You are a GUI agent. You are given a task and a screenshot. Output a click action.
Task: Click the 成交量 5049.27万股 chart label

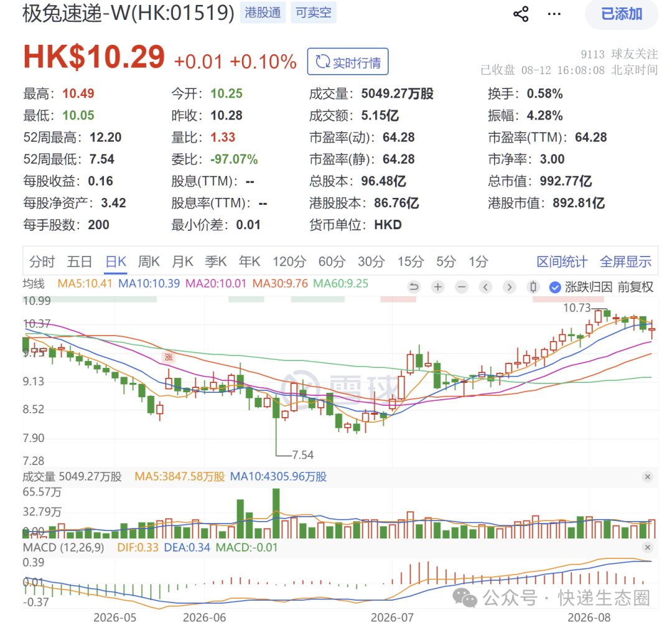coord(72,477)
